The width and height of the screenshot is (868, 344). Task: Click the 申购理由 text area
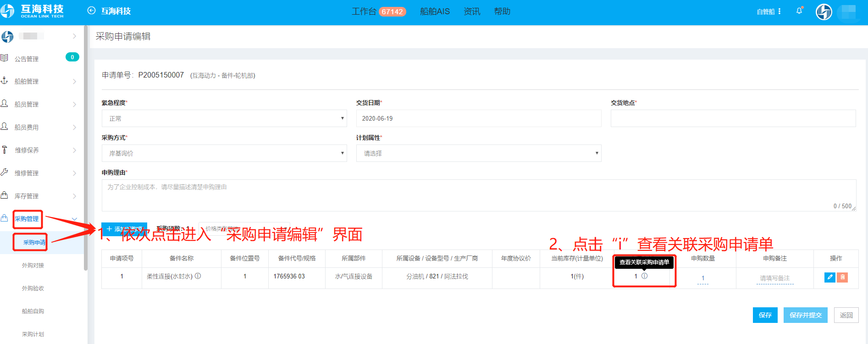coord(479,195)
